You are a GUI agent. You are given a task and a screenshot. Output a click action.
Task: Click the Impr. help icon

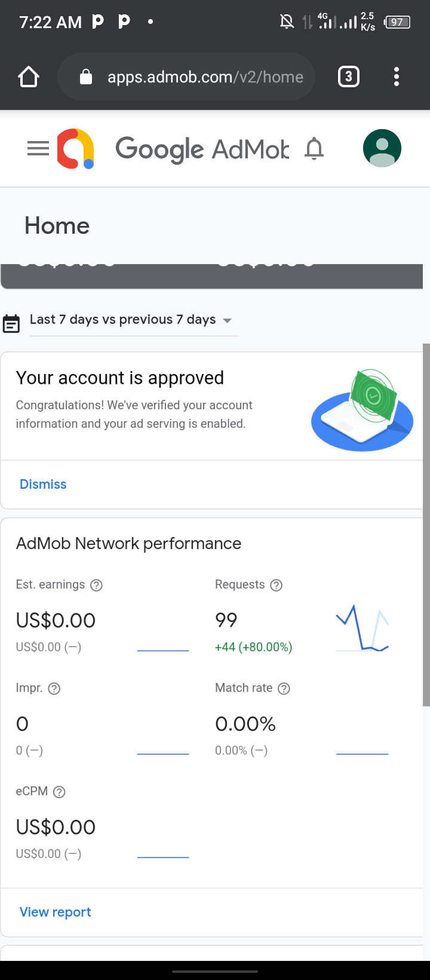(x=54, y=688)
